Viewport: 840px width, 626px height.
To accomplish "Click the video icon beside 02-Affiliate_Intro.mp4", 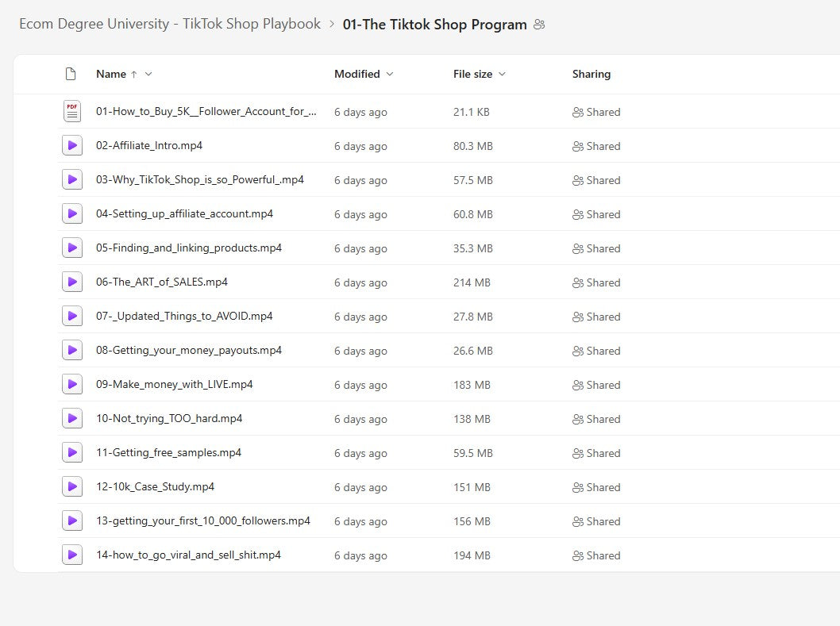I will (x=71, y=145).
